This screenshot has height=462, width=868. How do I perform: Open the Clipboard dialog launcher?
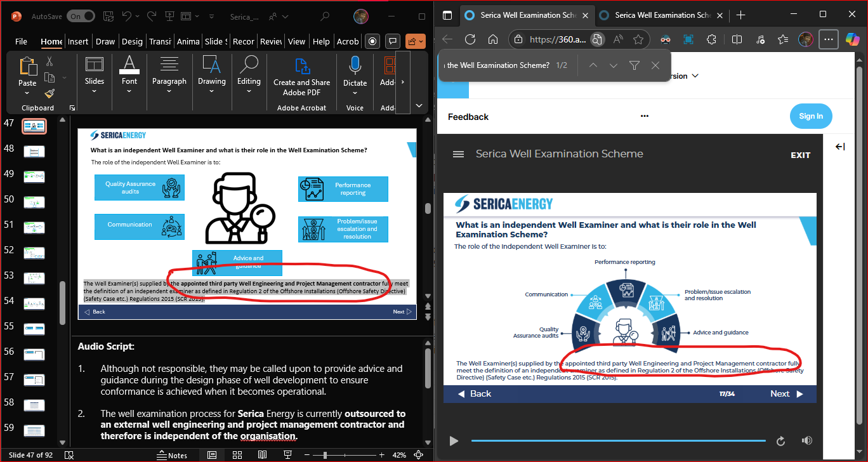(72, 108)
